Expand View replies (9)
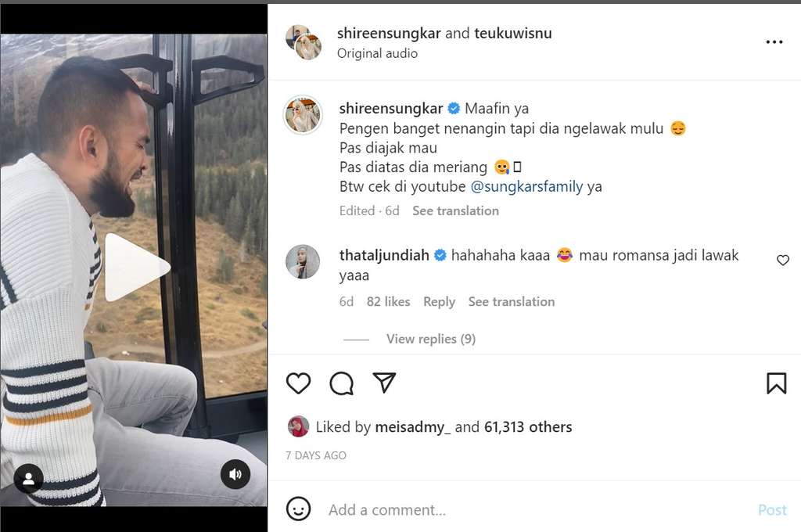 [430, 339]
